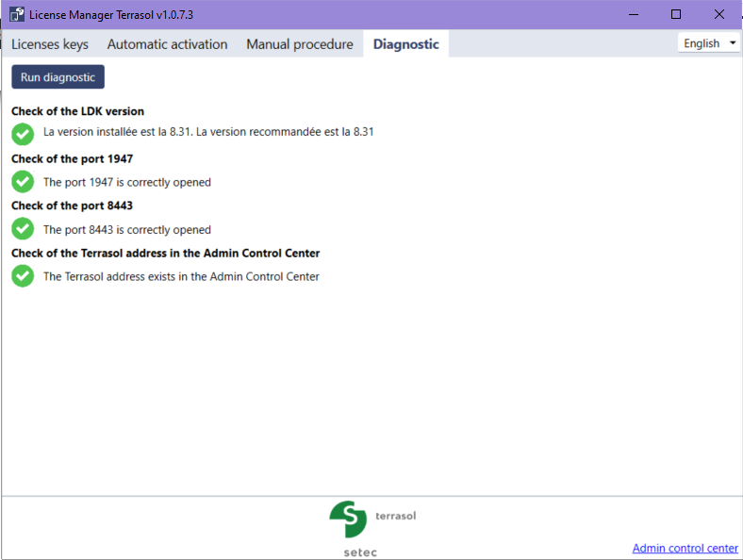Select the Diagnostic tab
743x560 pixels.
[x=406, y=44]
